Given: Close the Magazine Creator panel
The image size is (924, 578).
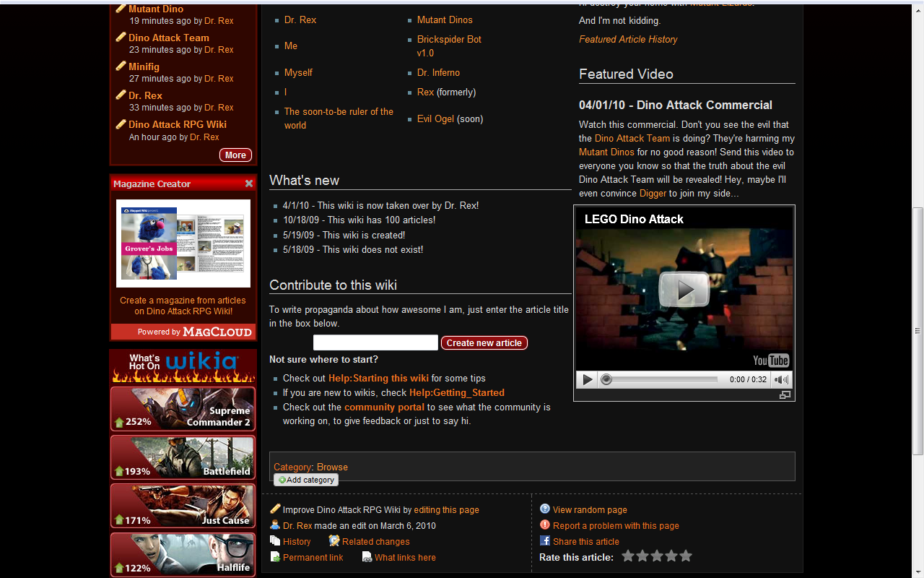Looking at the screenshot, I should point(249,184).
